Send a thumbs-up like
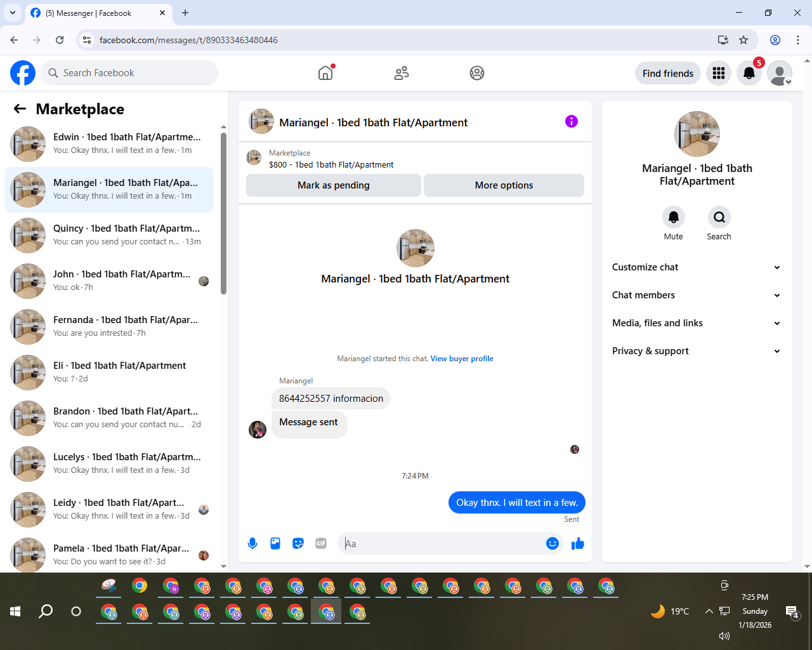The height and width of the screenshot is (650, 812). pyautogui.click(x=578, y=543)
